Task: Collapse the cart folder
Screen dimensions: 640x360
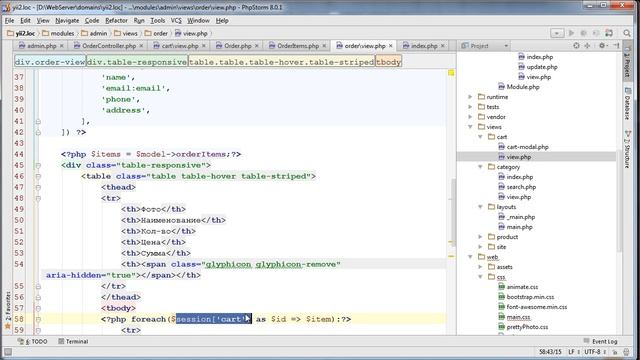Action: [480, 137]
